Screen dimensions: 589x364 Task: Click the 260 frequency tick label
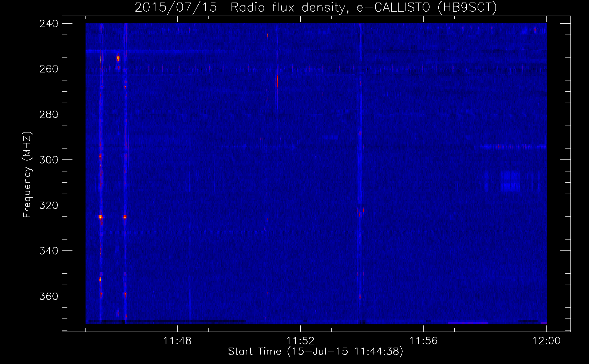coord(49,69)
